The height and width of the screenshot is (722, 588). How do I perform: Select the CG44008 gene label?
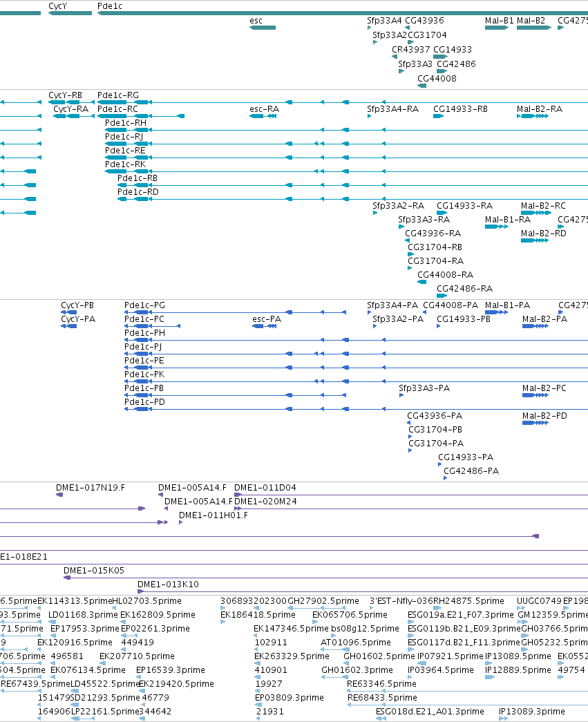pyautogui.click(x=437, y=78)
